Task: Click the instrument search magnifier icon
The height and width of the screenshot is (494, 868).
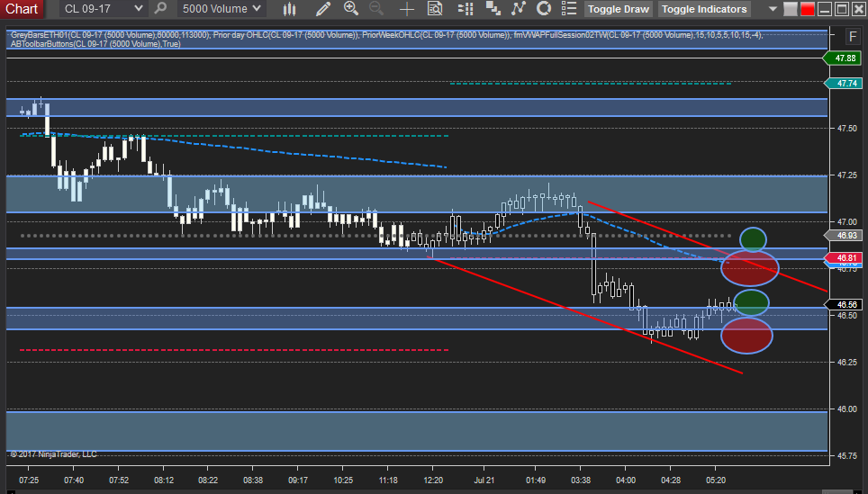Action: [x=160, y=8]
